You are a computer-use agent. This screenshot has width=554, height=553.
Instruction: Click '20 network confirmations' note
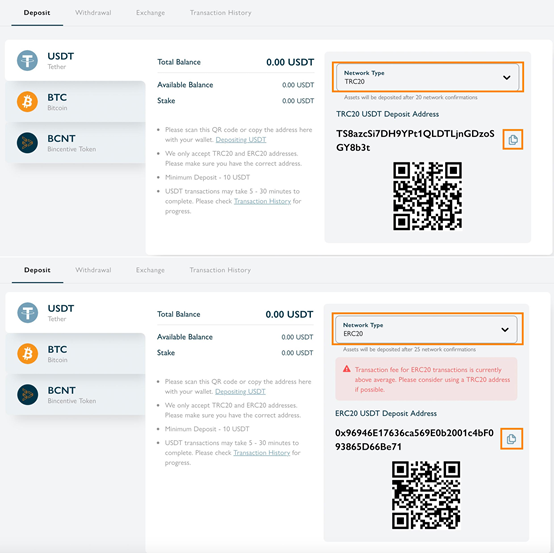[x=411, y=97]
